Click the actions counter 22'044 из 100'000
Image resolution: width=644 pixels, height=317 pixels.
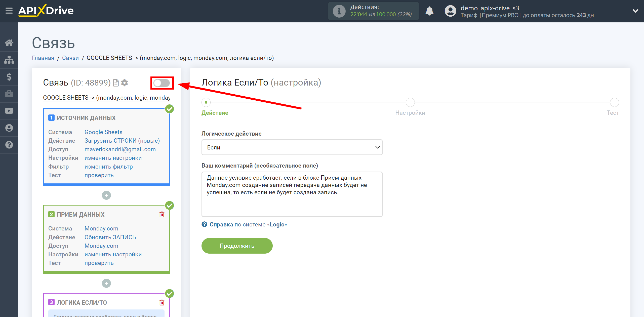coord(381,15)
